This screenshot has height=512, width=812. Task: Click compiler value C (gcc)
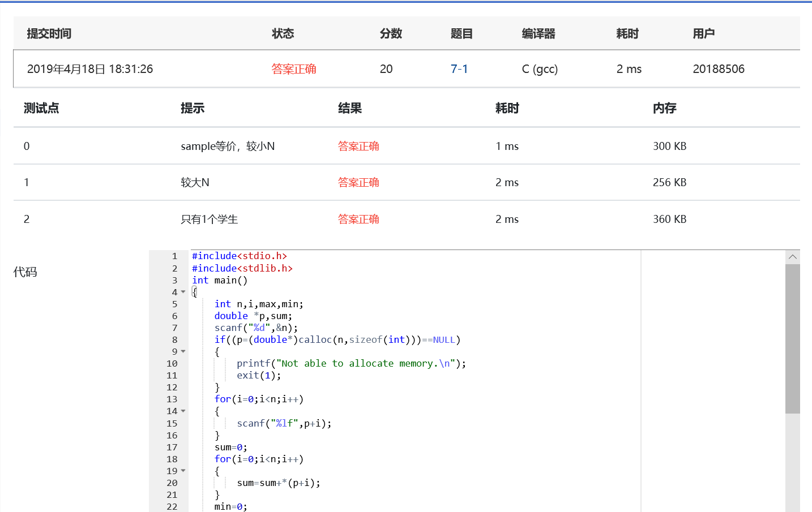[540, 69]
